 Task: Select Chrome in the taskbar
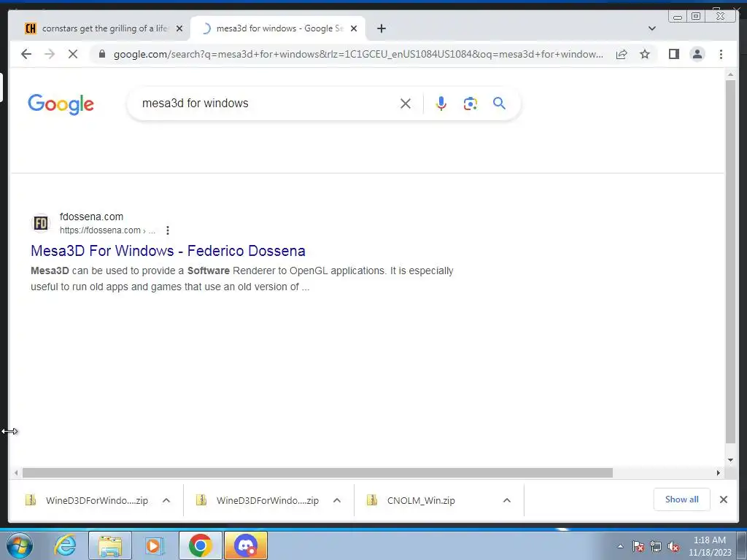coord(201,545)
